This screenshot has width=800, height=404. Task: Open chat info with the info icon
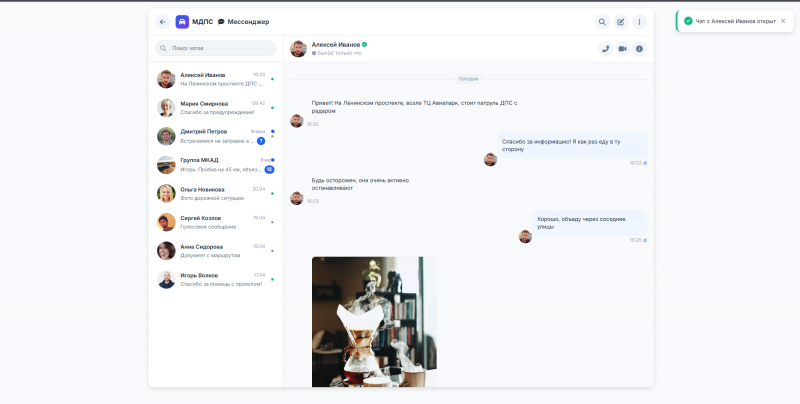pos(639,49)
